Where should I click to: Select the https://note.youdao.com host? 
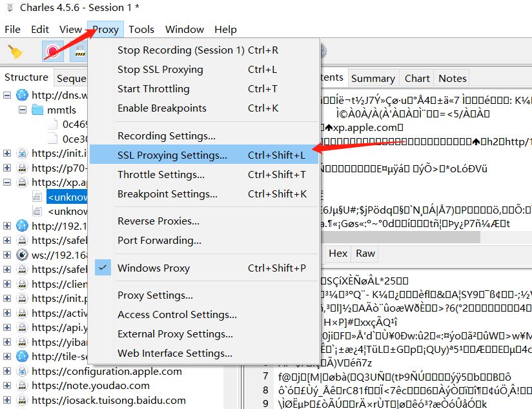[x=90, y=386]
